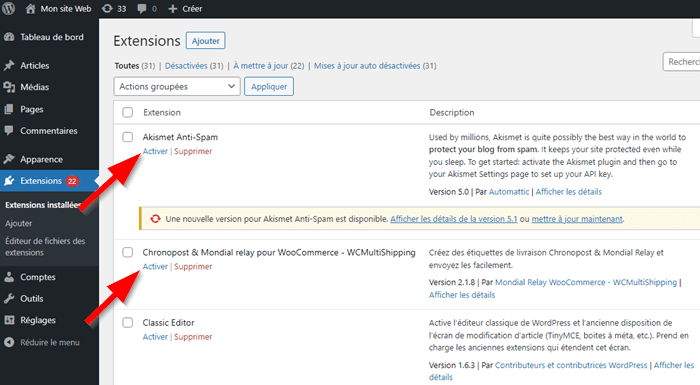Click the red update icon in Akismet notice
This screenshot has height=385, width=700.
155,219
